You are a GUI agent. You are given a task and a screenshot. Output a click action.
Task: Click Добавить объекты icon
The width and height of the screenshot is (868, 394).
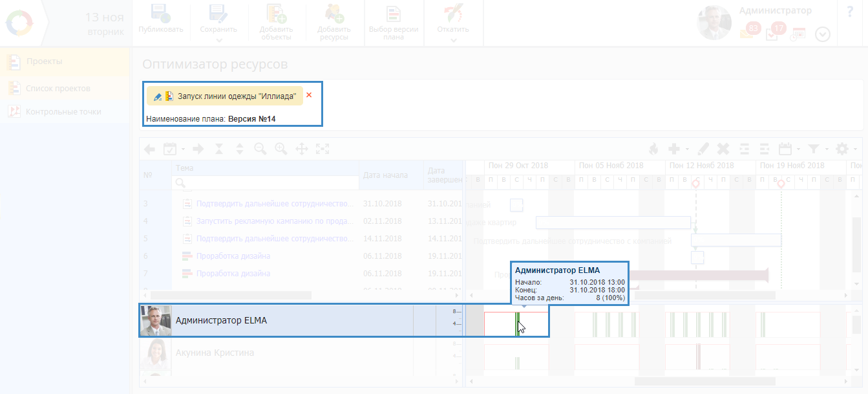point(277,16)
